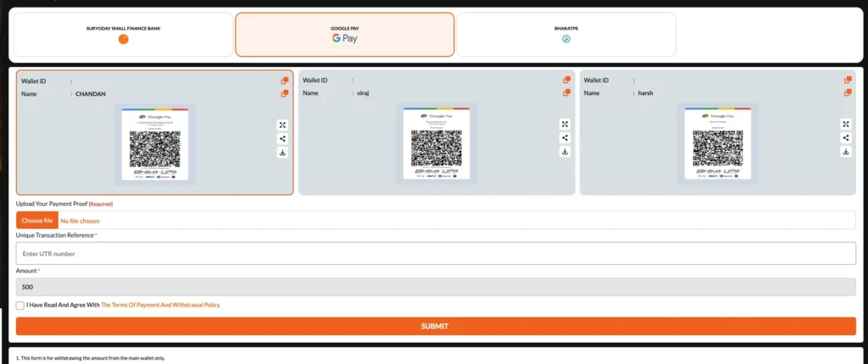
Task: Download harsh's QR code
Action: tap(846, 152)
